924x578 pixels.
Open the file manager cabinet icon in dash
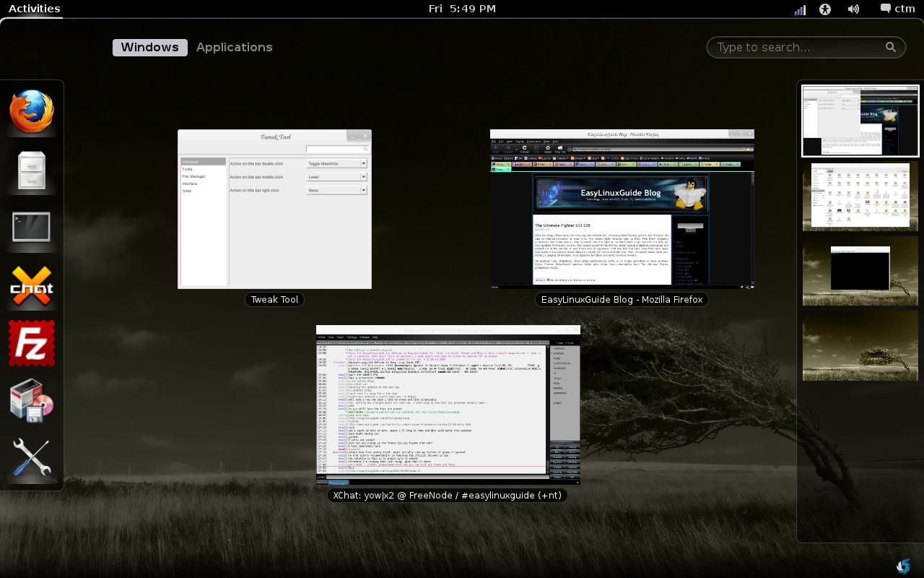(32, 171)
